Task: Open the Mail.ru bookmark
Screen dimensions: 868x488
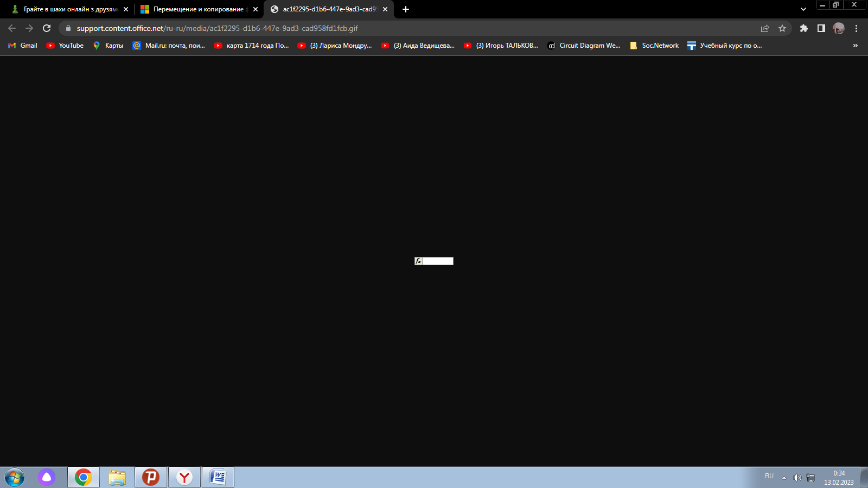Action: click(169, 46)
